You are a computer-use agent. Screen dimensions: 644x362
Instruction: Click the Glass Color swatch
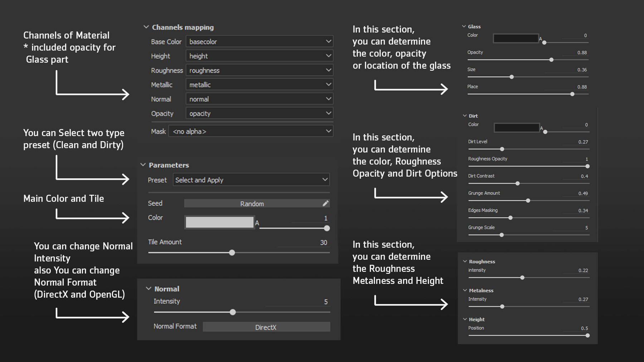[x=516, y=39]
